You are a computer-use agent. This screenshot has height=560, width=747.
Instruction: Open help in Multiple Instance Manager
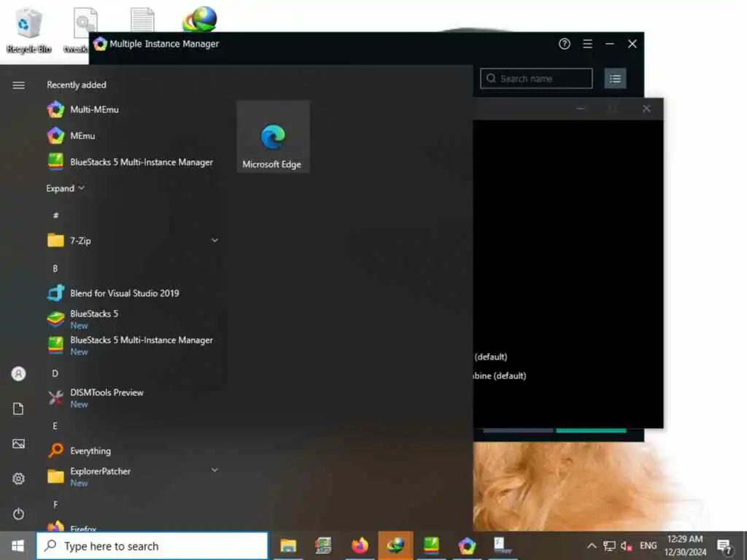point(565,44)
